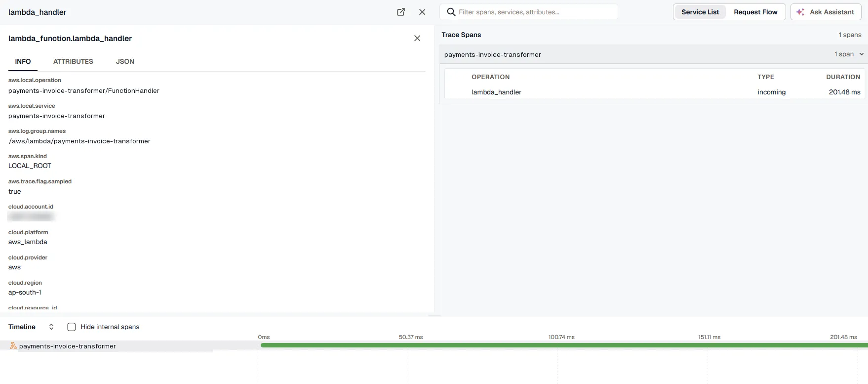Click the TYPE column header
The width and height of the screenshot is (868, 384).
(x=766, y=77)
